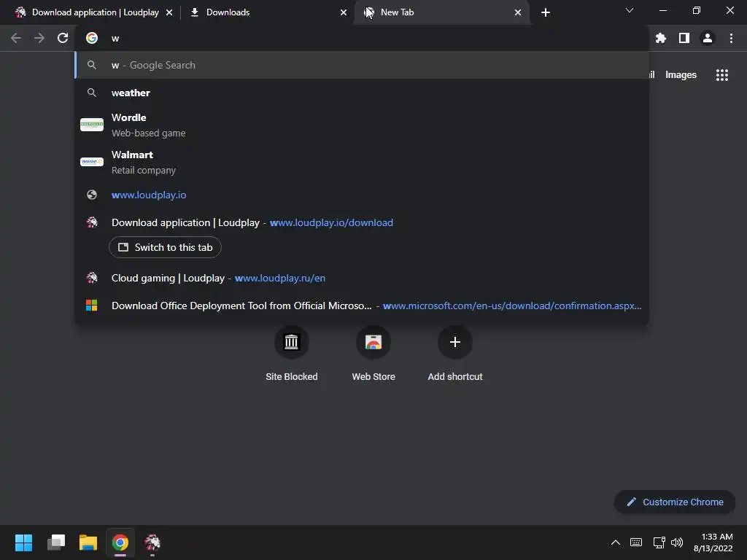Image resolution: width=747 pixels, height=560 pixels.
Task: Open the Images link
Action: (681, 75)
